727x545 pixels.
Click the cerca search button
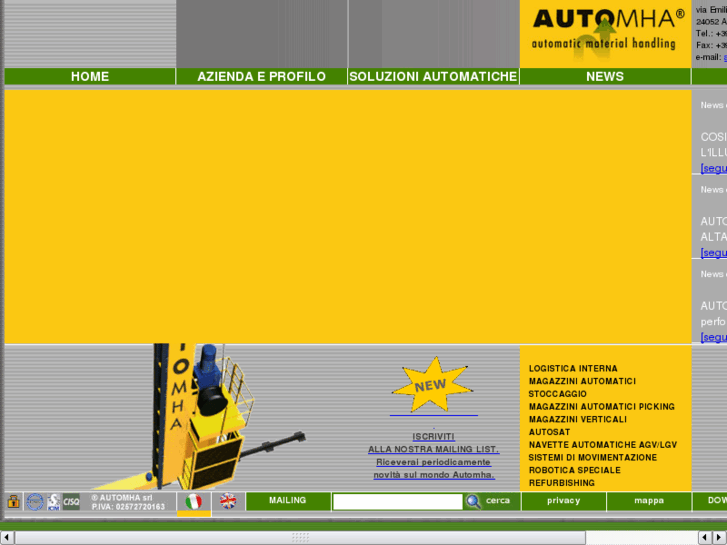[x=498, y=501]
